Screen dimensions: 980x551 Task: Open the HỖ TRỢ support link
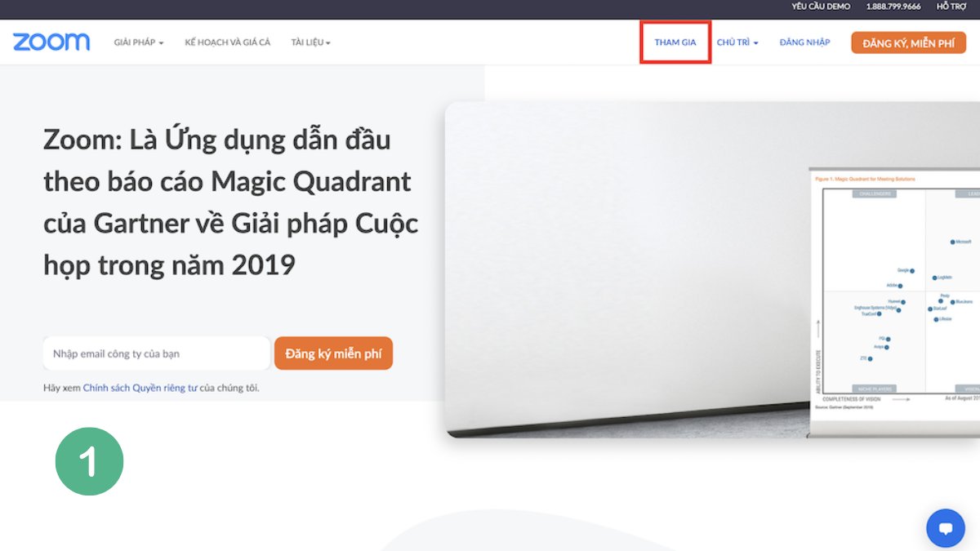(951, 7)
